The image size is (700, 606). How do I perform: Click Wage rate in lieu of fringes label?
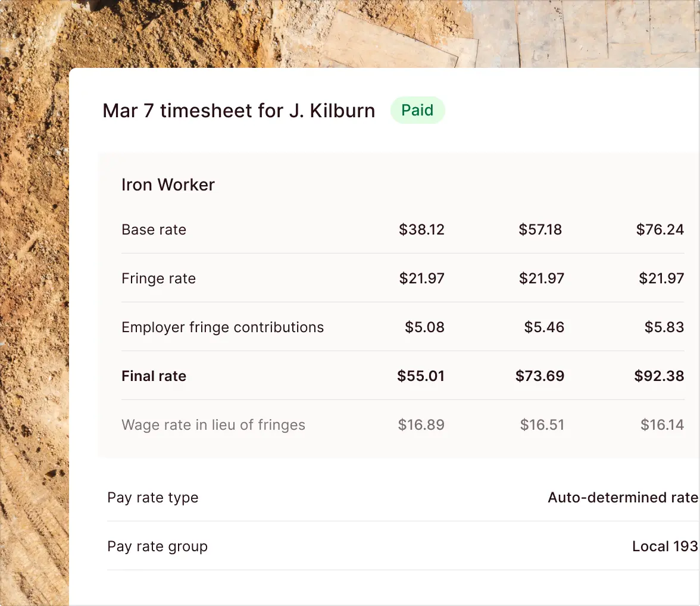[213, 424]
